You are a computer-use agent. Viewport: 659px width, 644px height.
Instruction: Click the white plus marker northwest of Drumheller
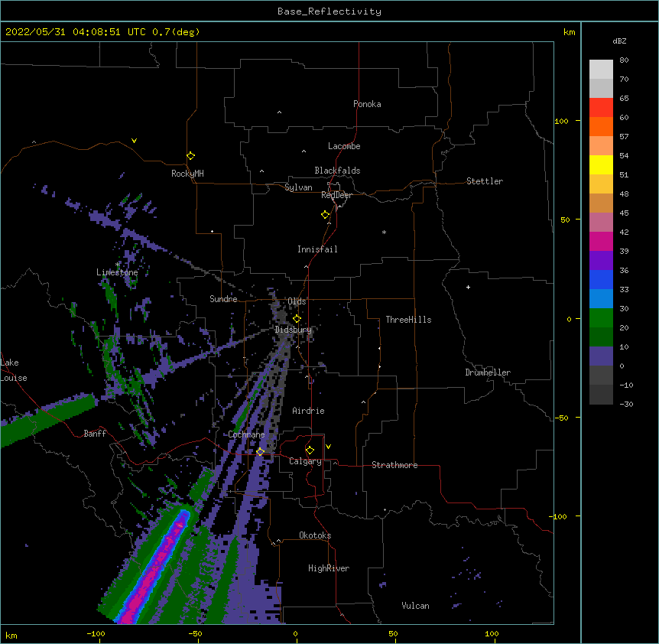pos(468,287)
